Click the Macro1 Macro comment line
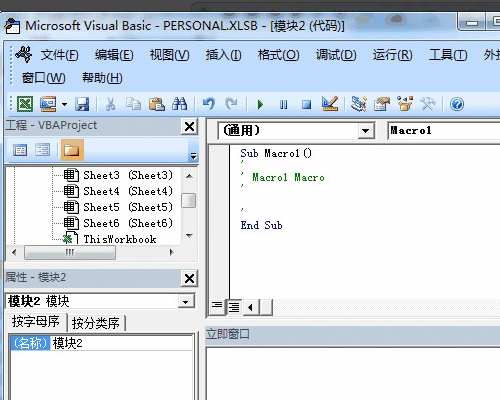This screenshot has width=500, height=400. point(288,177)
